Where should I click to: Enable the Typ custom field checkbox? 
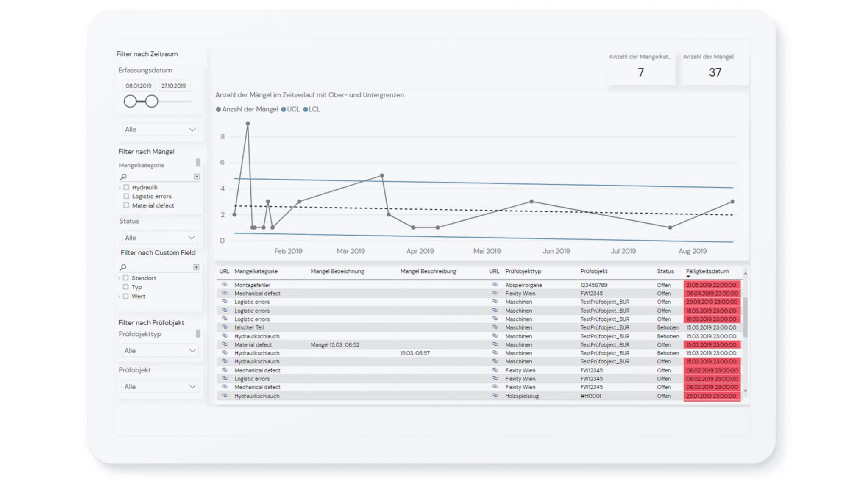click(126, 287)
